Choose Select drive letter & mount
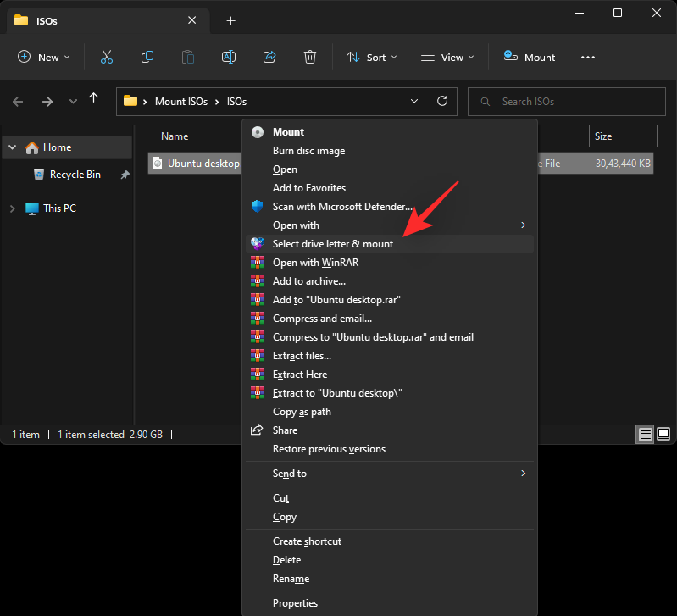 click(332, 244)
